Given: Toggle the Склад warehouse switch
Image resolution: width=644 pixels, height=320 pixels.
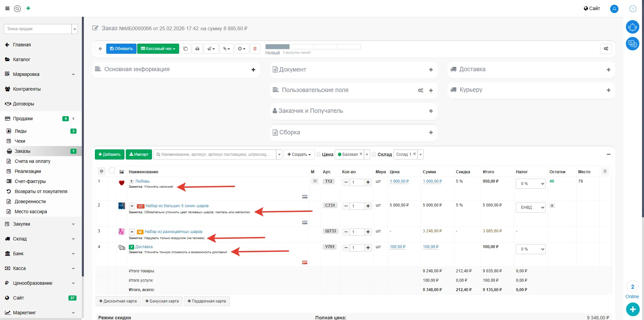Looking at the screenshot, I should [374, 154].
